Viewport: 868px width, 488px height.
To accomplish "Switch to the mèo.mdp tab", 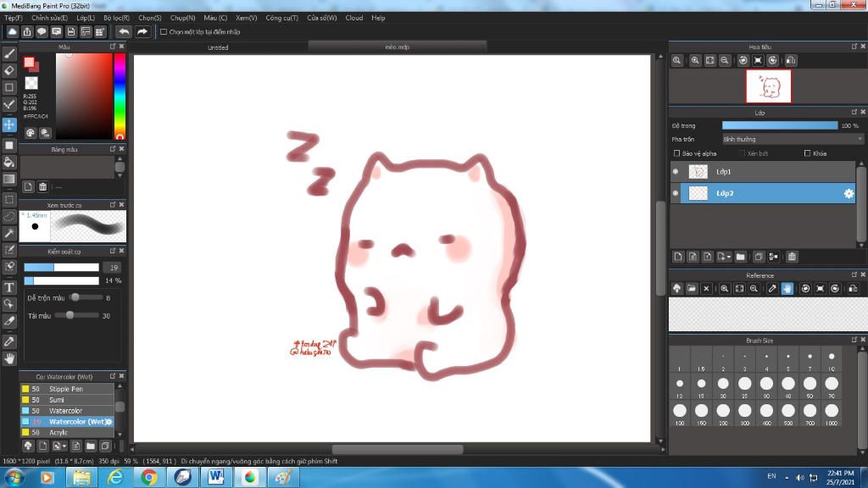I will coord(397,47).
